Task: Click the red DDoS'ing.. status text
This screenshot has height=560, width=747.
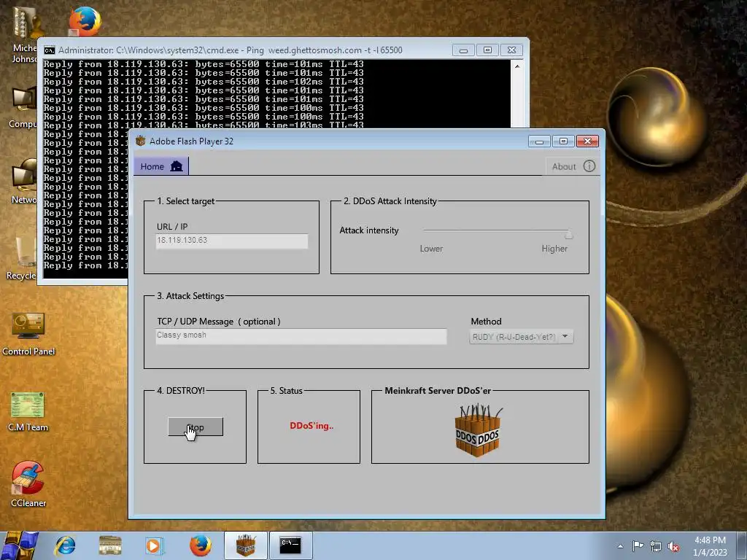Action: (311, 426)
